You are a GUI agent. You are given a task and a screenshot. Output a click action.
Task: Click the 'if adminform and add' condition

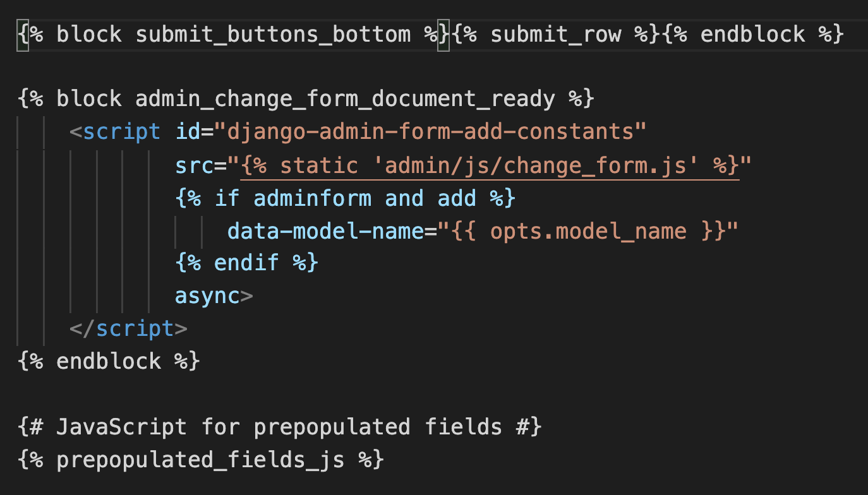point(345,198)
